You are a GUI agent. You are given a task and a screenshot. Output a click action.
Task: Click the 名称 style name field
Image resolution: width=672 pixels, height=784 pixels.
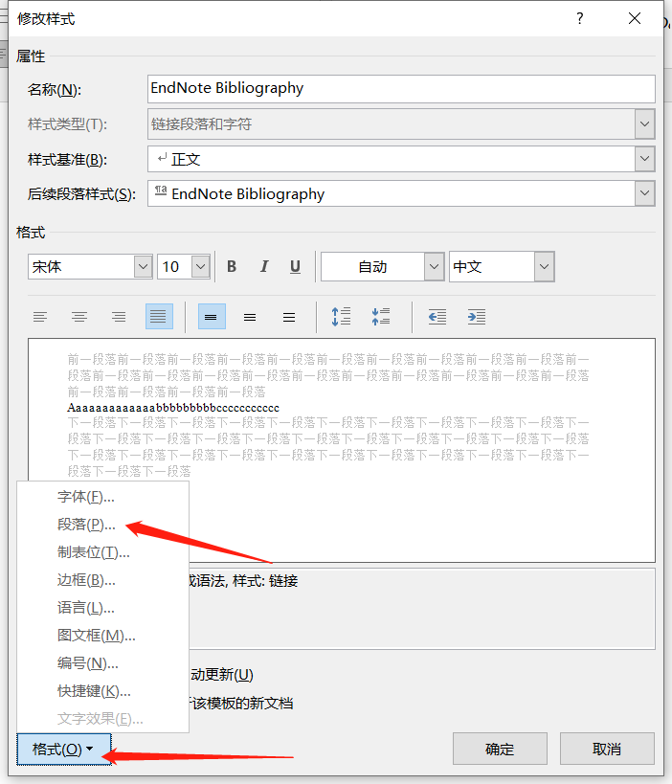point(401,89)
